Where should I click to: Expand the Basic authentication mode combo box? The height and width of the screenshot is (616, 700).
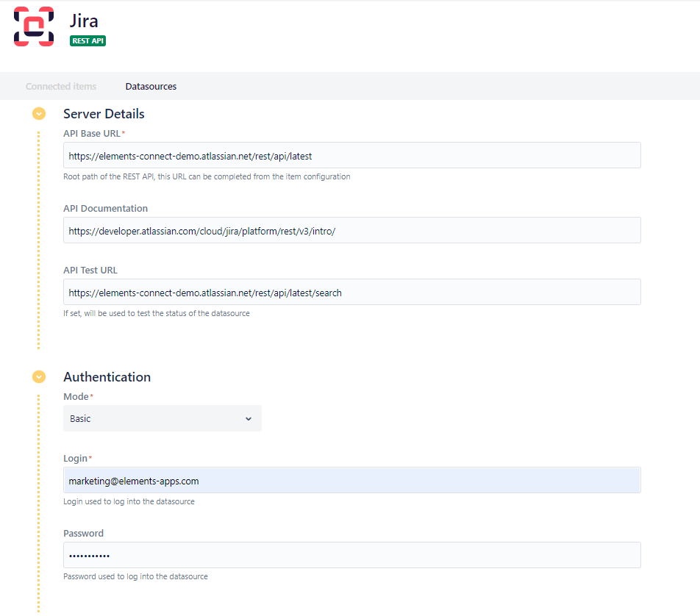click(x=162, y=418)
